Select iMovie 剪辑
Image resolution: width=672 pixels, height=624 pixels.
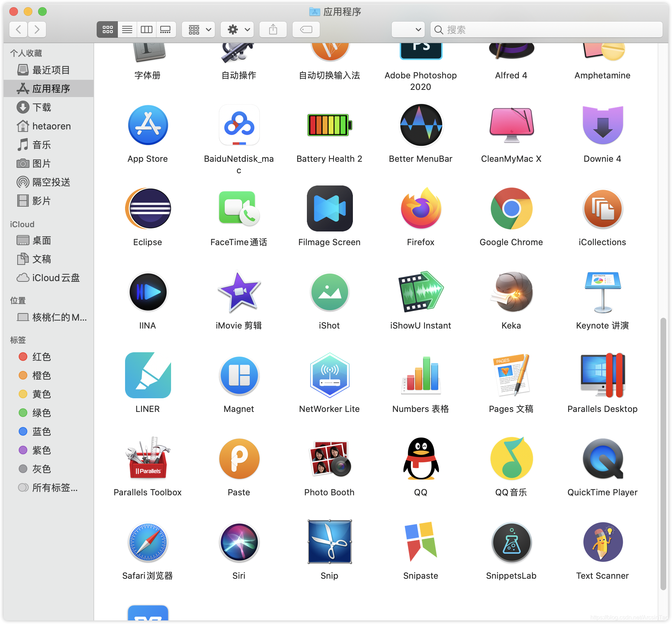pyautogui.click(x=239, y=292)
